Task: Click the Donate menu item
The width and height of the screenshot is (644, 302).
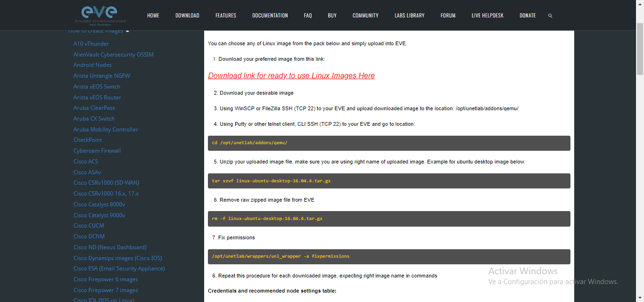Action: point(528,16)
